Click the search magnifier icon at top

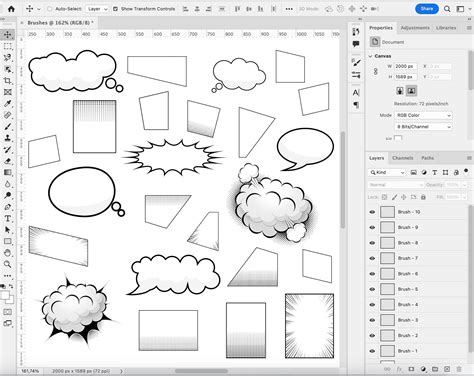tap(447, 9)
